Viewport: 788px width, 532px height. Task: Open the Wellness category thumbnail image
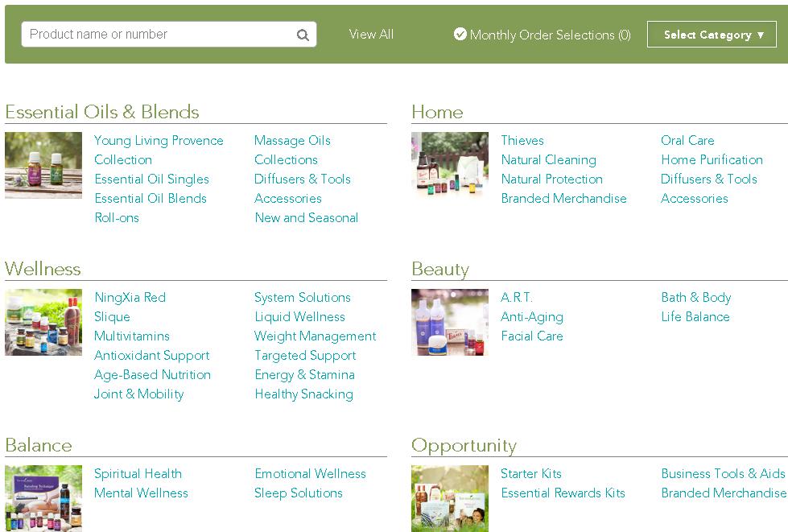43,322
